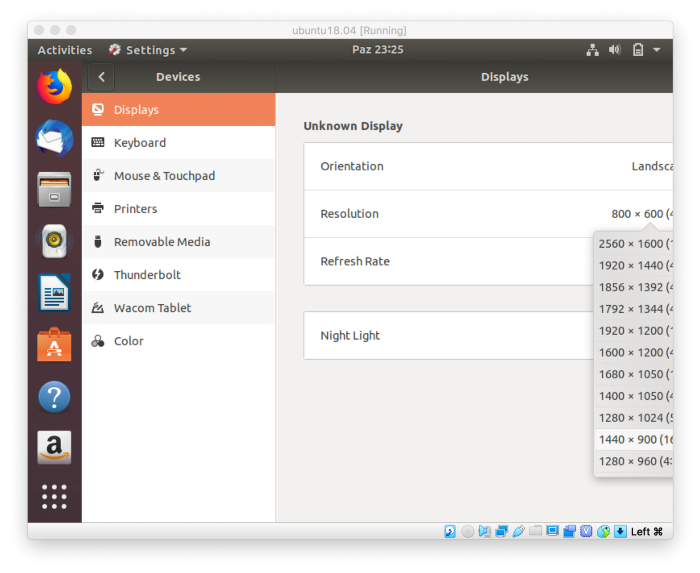700x573 pixels.
Task: Click the VirtualBox USB devices icon
Action: pos(518,531)
